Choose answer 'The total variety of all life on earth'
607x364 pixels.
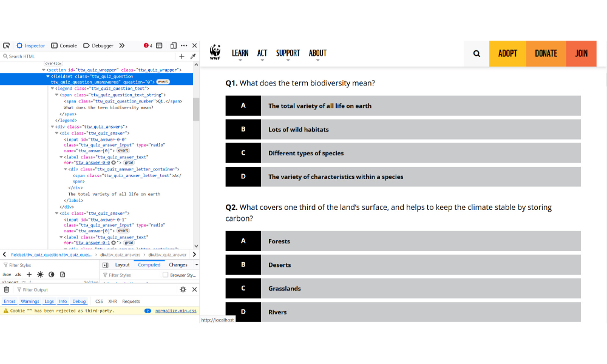pos(403,106)
